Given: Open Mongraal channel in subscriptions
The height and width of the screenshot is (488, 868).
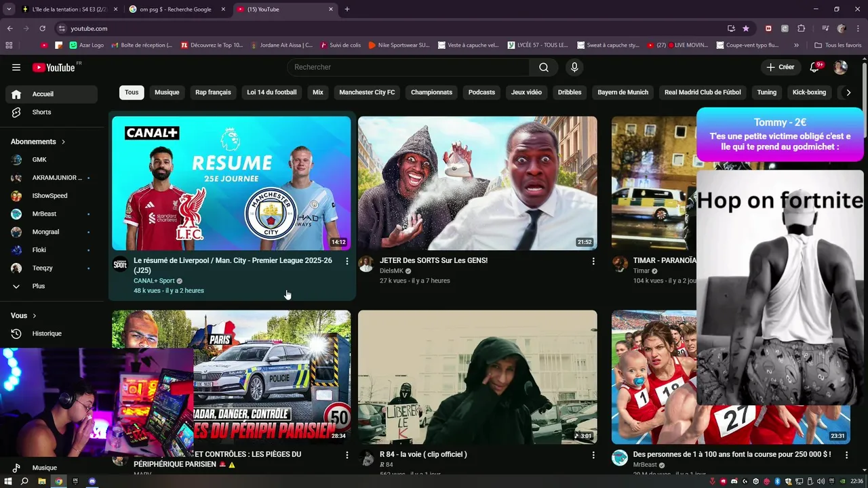Looking at the screenshot, I should [52, 232].
